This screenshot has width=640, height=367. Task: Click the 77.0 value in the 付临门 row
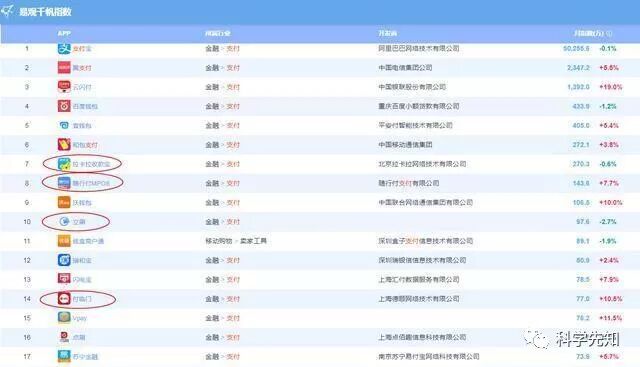pyautogui.click(x=583, y=299)
